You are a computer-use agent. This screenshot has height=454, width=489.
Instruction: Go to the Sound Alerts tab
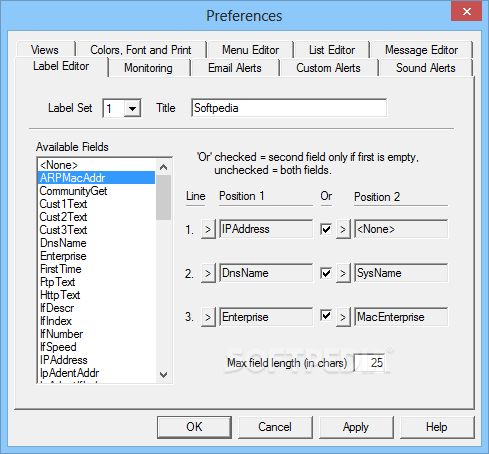(426, 68)
